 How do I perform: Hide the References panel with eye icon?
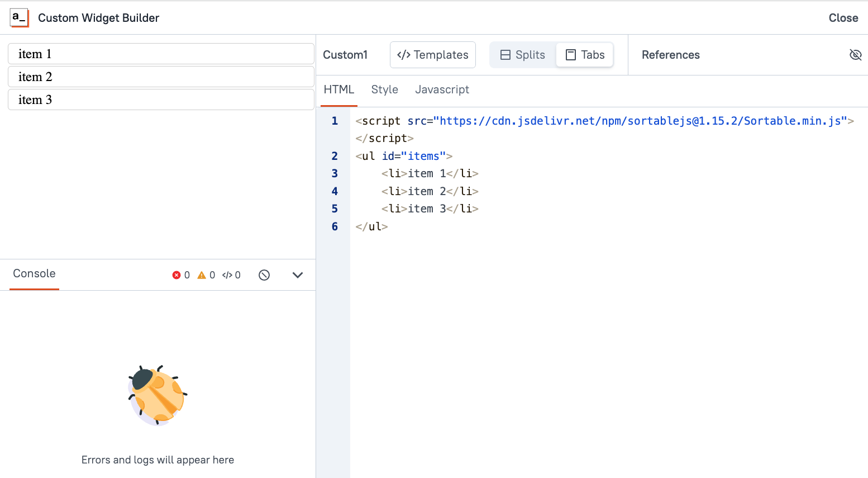point(855,55)
